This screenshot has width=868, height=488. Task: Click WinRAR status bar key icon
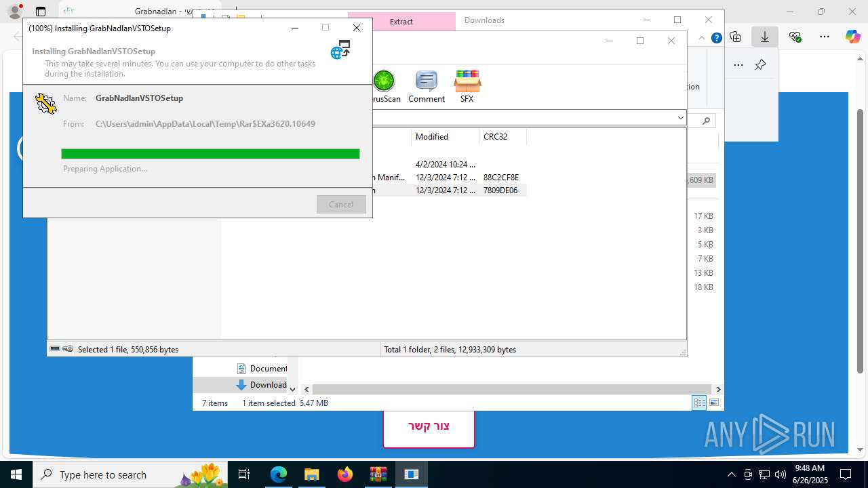point(68,349)
